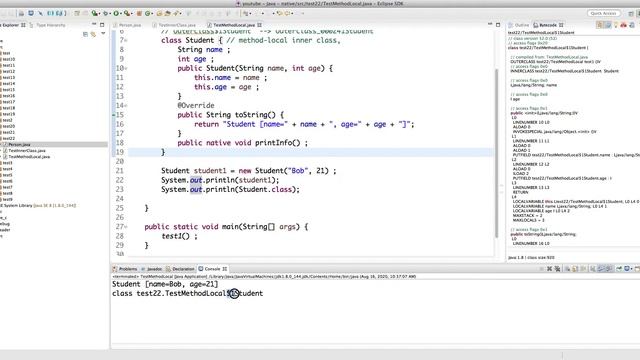Click the override marker beside line 15
Viewport: 640px width, 360px height.
[x=114, y=115]
